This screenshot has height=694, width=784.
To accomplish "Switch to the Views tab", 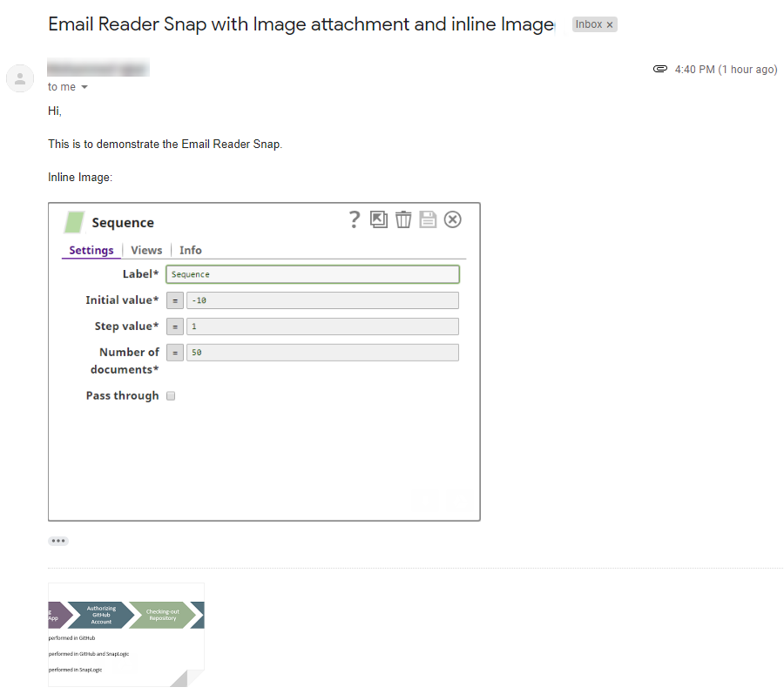I will pyautogui.click(x=146, y=250).
